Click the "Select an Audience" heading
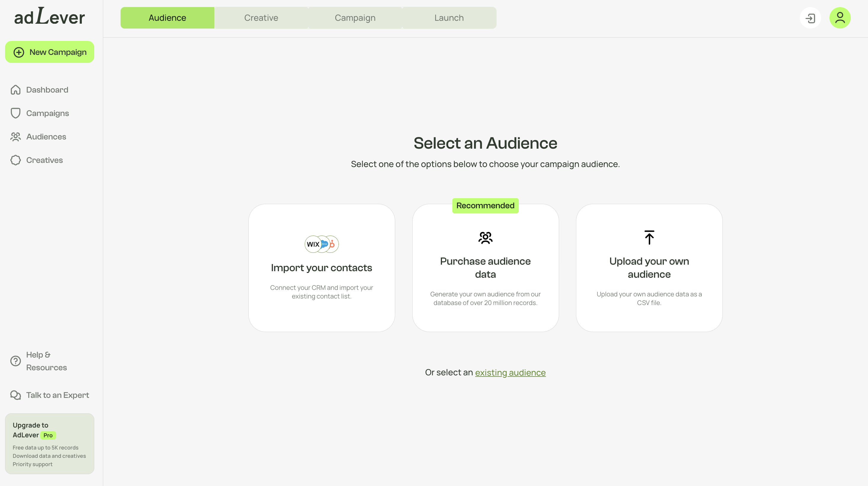 tap(486, 143)
